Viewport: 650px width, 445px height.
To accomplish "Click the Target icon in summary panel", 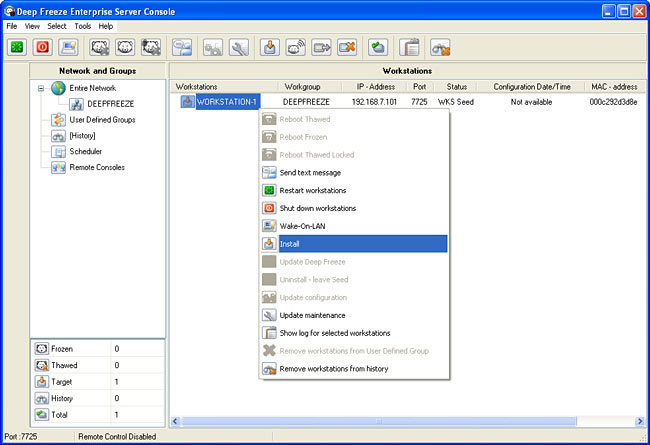I will (x=41, y=382).
